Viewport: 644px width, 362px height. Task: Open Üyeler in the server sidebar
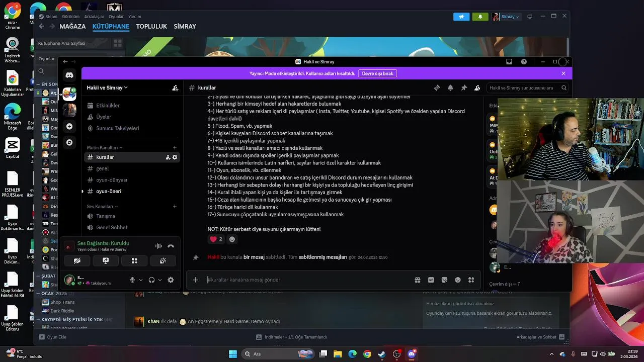coord(131,117)
